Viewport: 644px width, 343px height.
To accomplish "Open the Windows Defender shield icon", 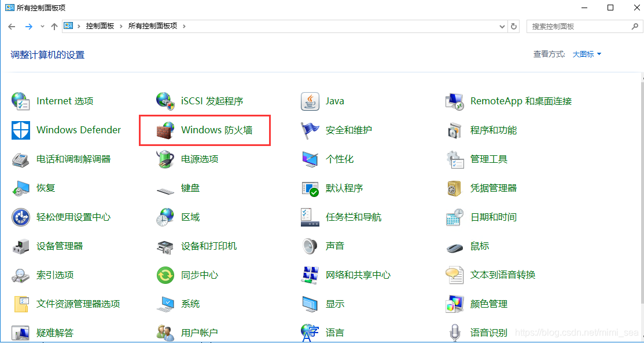I will 20,130.
